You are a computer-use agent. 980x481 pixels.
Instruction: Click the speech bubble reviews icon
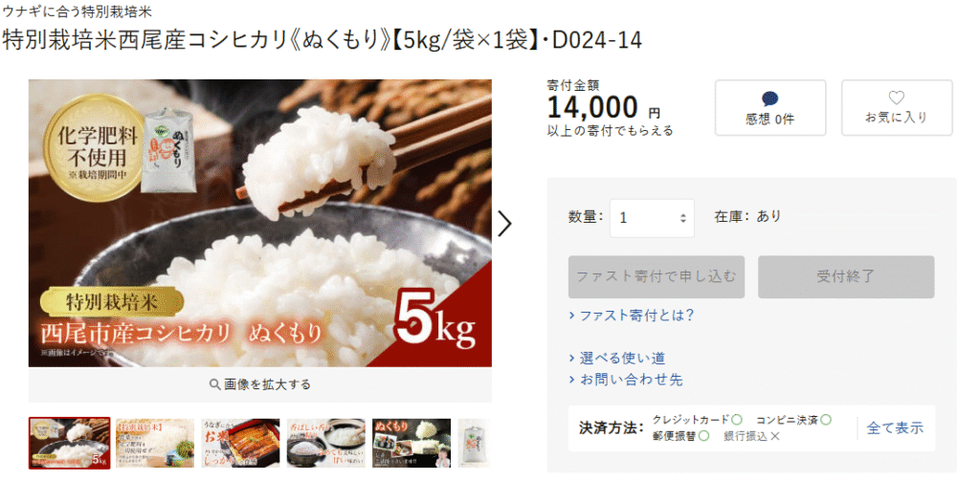pyautogui.click(x=770, y=98)
